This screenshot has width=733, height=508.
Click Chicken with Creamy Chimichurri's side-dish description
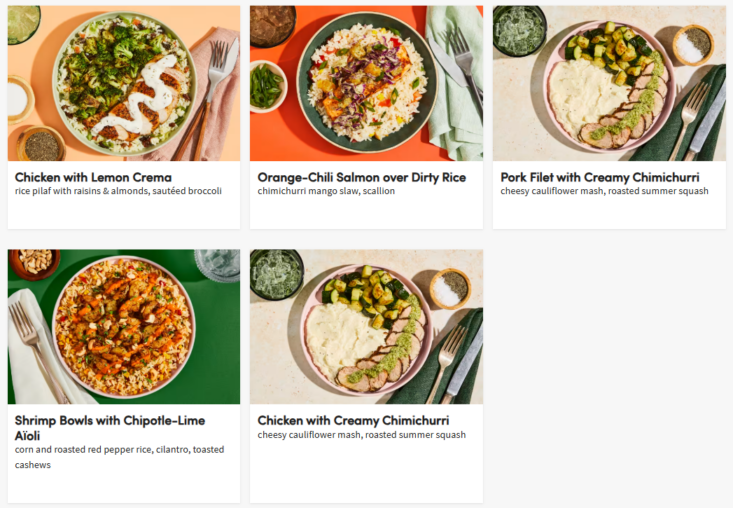tap(361, 435)
